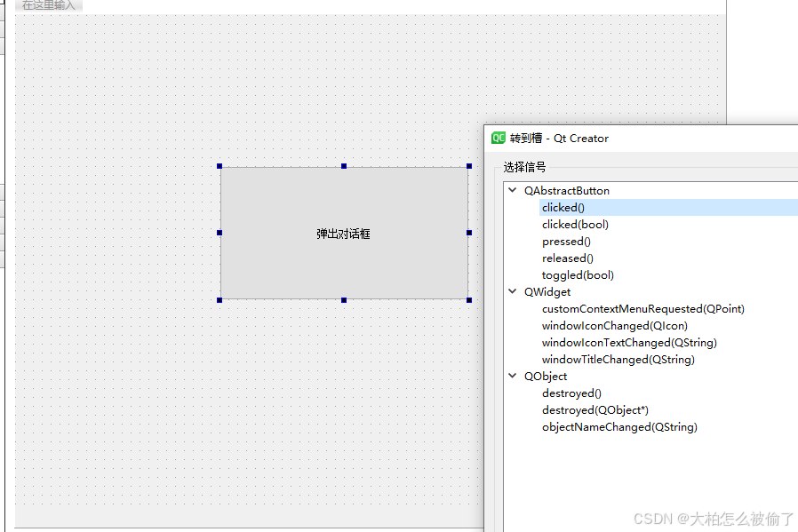Image resolution: width=798 pixels, height=532 pixels.
Task: Click the top-right resize handle of the button
Action: (x=469, y=166)
